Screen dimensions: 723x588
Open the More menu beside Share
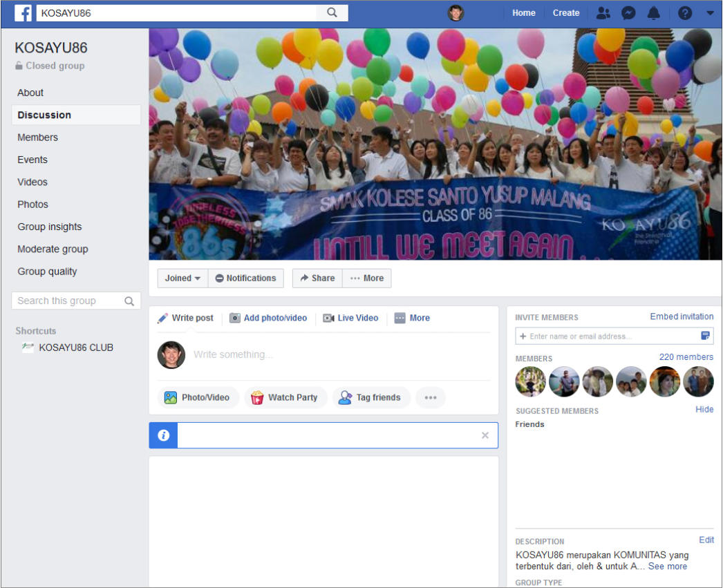(367, 278)
